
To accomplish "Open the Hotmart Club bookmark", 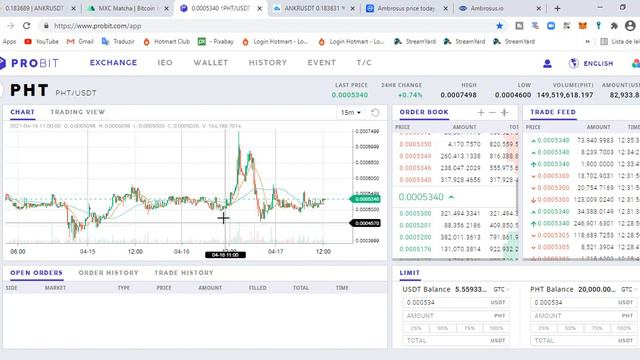I will 167,42.
